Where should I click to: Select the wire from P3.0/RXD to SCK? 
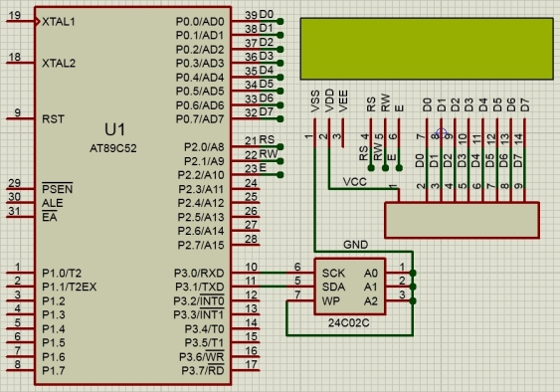click(x=274, y=273)
